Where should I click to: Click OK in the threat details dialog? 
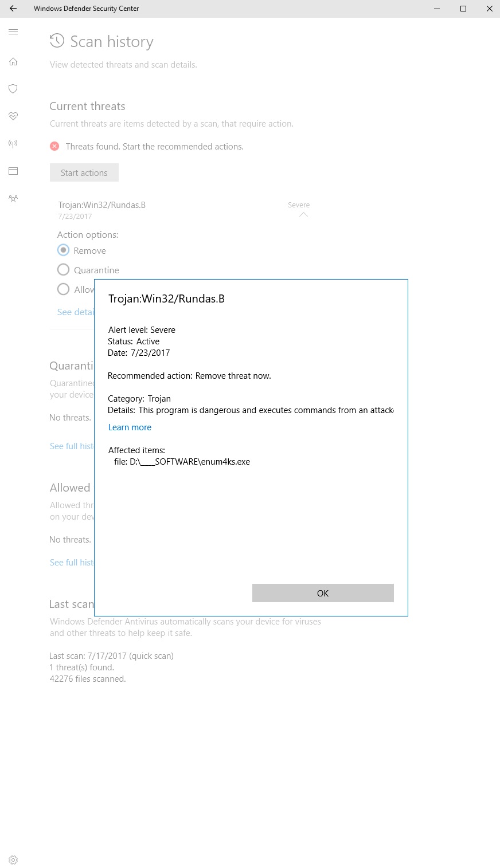(x=323, y=593)
